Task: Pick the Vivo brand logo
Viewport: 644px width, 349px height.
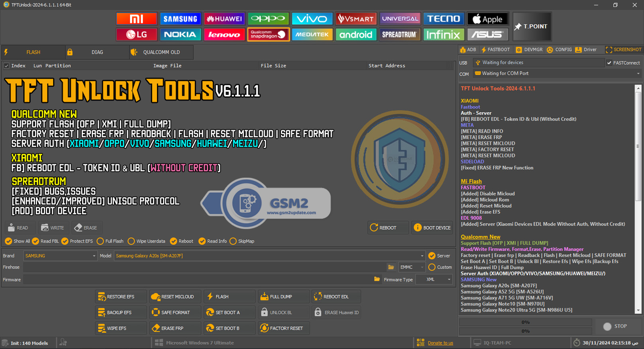Action: (x=312, y=19)
